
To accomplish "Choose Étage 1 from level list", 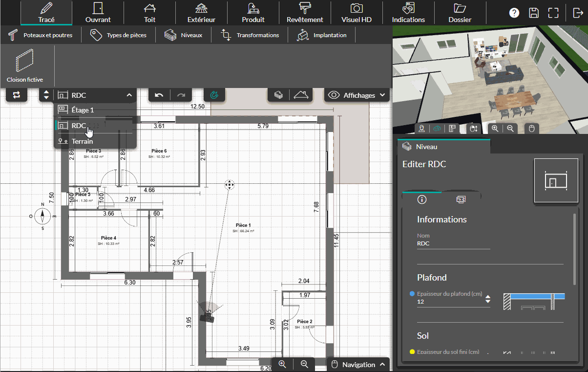I will click(x=83, y=110).
